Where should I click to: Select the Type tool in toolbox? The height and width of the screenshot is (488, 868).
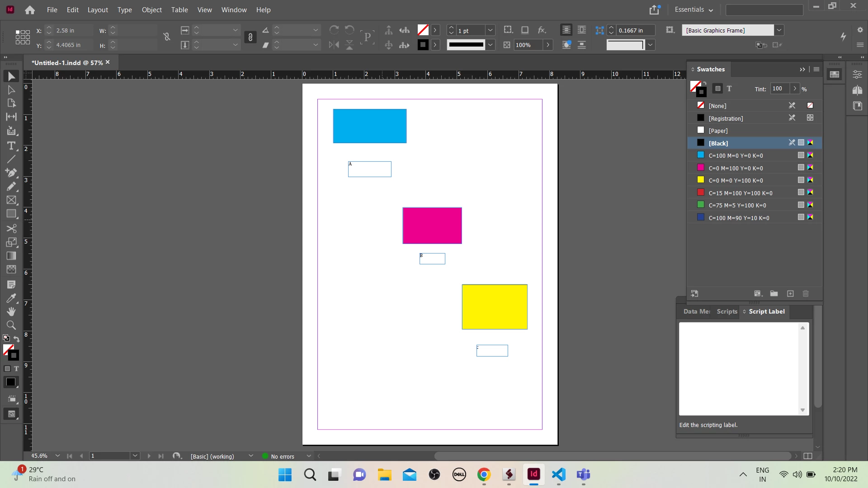tap(11, 145)
